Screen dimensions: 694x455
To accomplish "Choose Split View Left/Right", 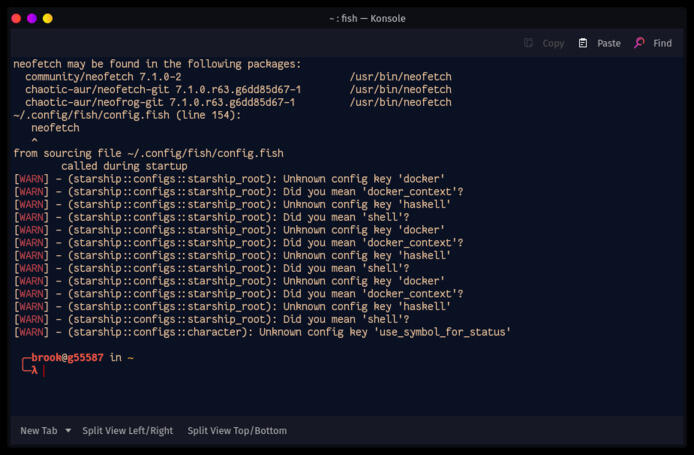I will (x=127, y=431).
